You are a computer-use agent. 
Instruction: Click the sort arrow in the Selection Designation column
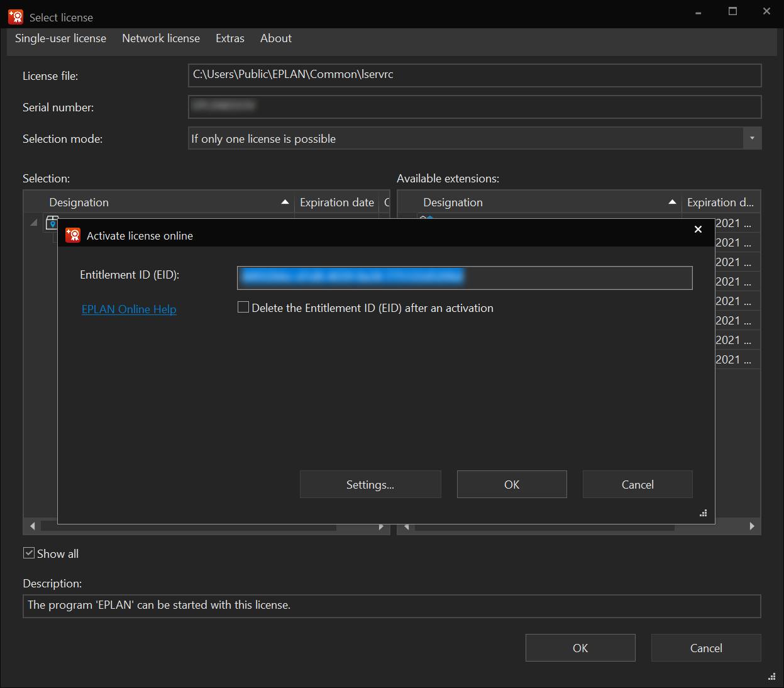(285, 203)
